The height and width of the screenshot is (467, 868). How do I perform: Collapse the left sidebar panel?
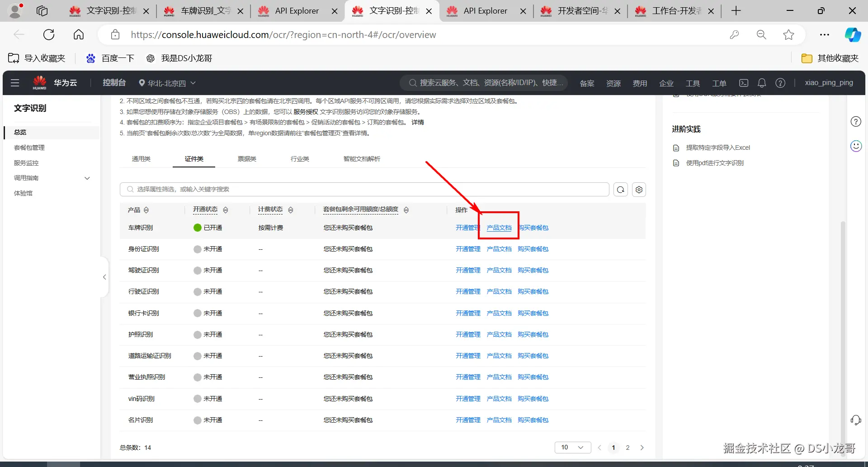(104, 277)
